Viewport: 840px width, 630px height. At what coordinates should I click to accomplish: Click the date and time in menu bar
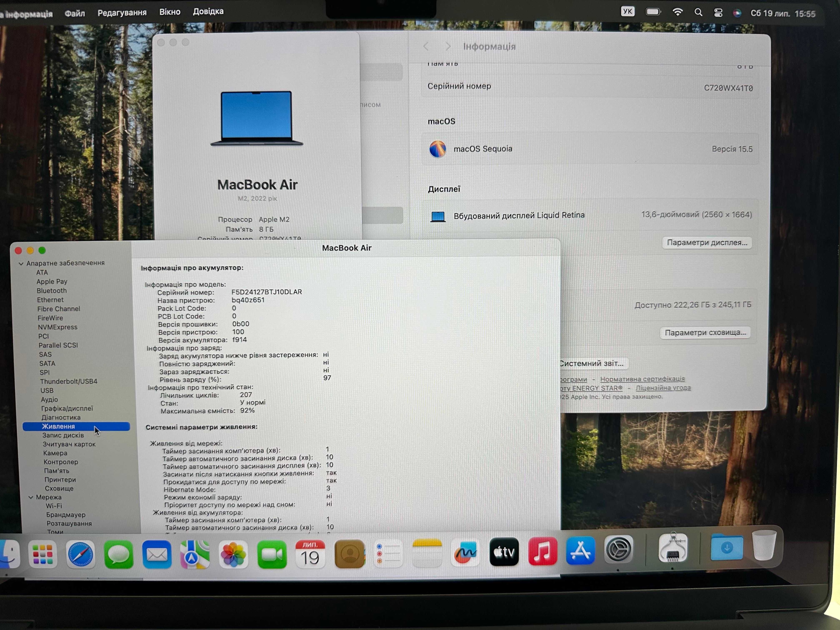click(783, 14)
